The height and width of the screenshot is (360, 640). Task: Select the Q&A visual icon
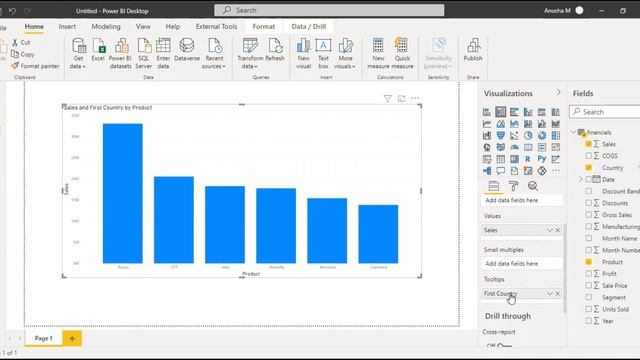[501, 171]
